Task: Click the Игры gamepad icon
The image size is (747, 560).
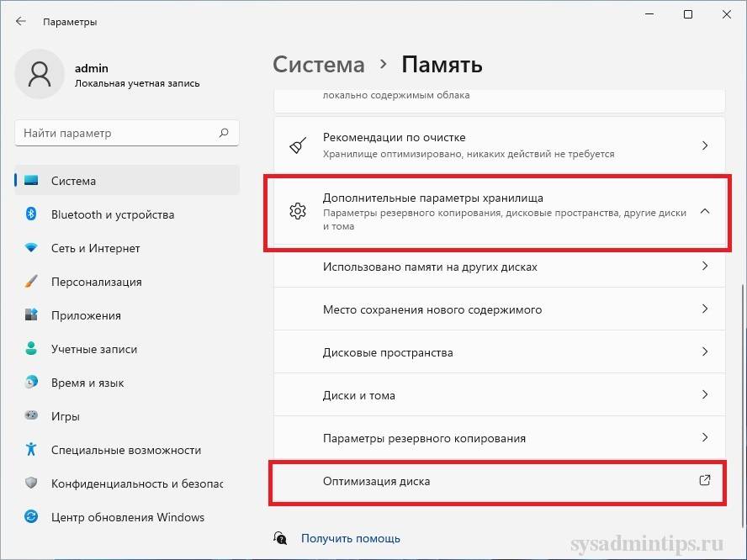Action: coord(31,416)
